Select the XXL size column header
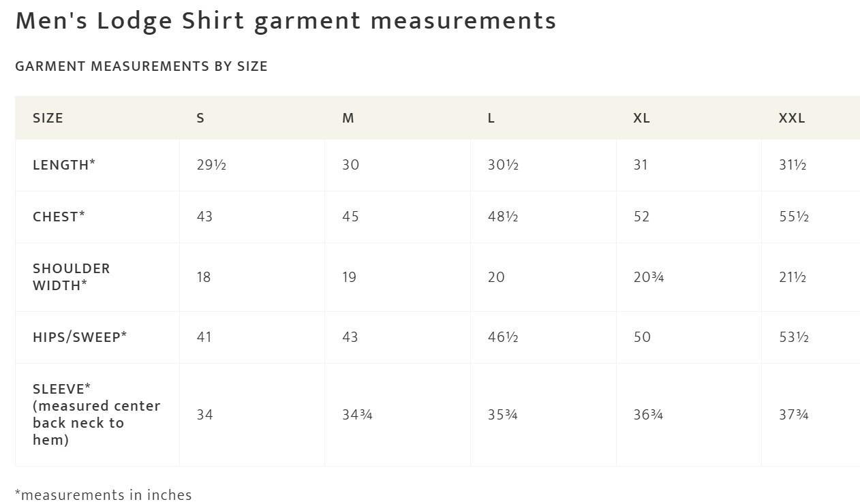The width and height of the screenshot is (860, 504). click(792, 118)
